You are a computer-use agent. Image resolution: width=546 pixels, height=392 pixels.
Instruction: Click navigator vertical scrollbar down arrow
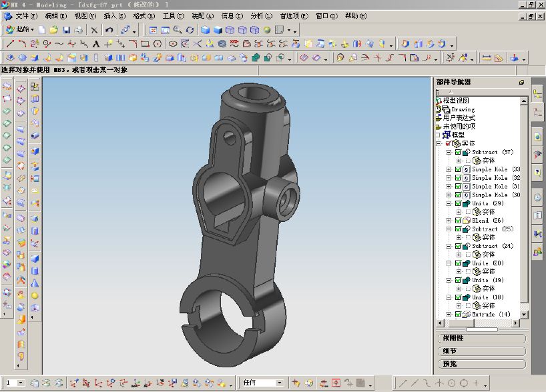point(524,314)
